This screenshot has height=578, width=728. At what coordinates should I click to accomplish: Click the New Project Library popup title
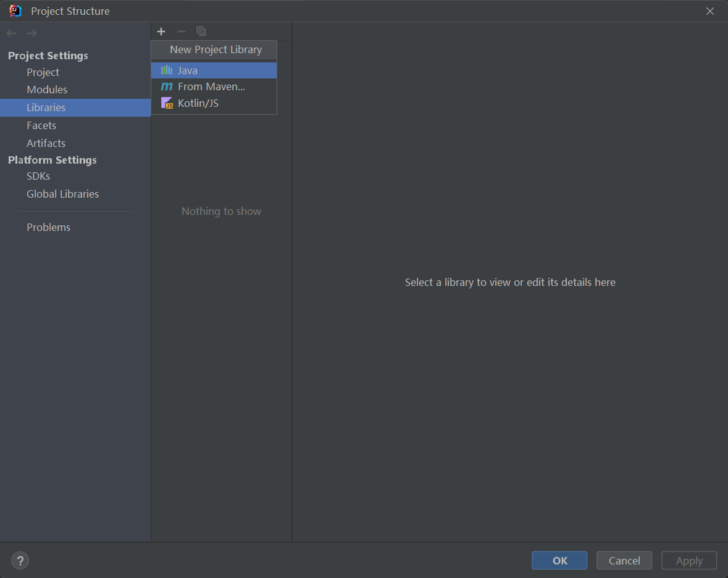[216, 49]
